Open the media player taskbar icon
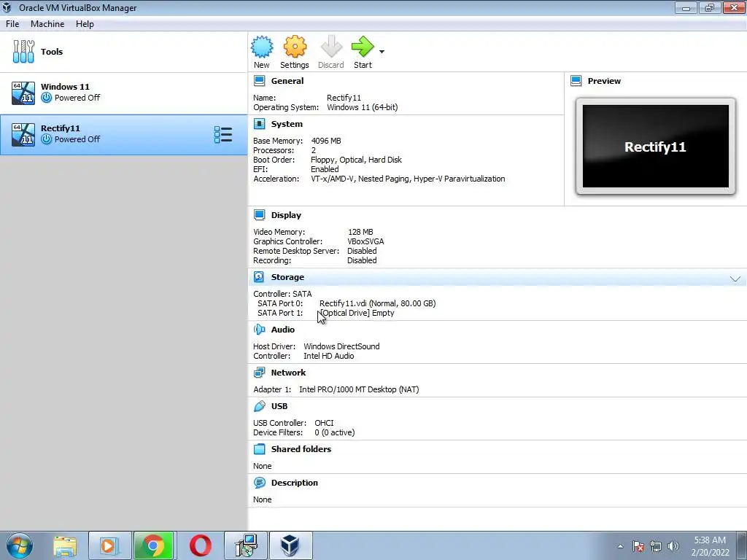The width and height of the screenshot is (747, 560). coord(109,545)
